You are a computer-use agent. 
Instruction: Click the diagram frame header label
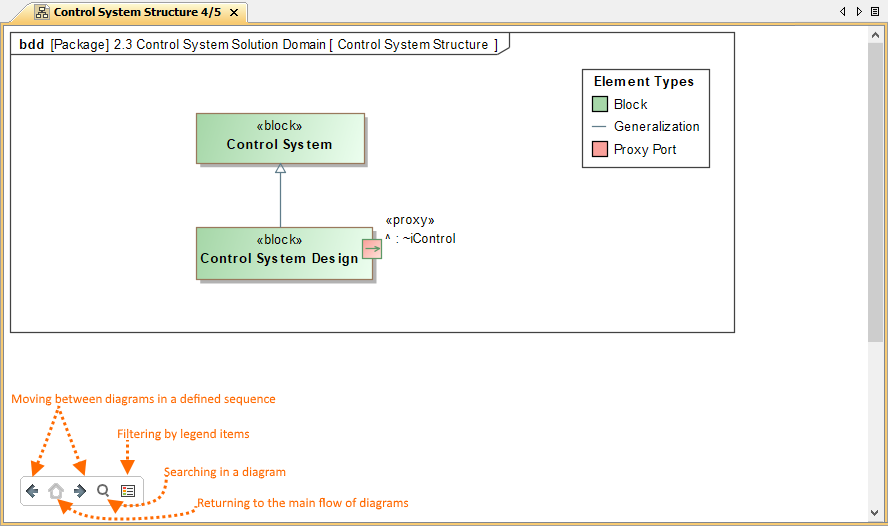(x=258, y=44)
